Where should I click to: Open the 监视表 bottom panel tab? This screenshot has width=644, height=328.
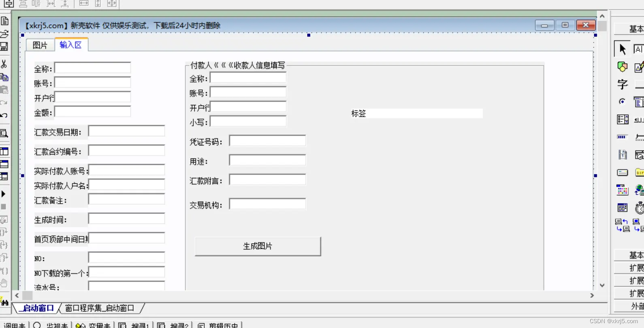[51, 325]
